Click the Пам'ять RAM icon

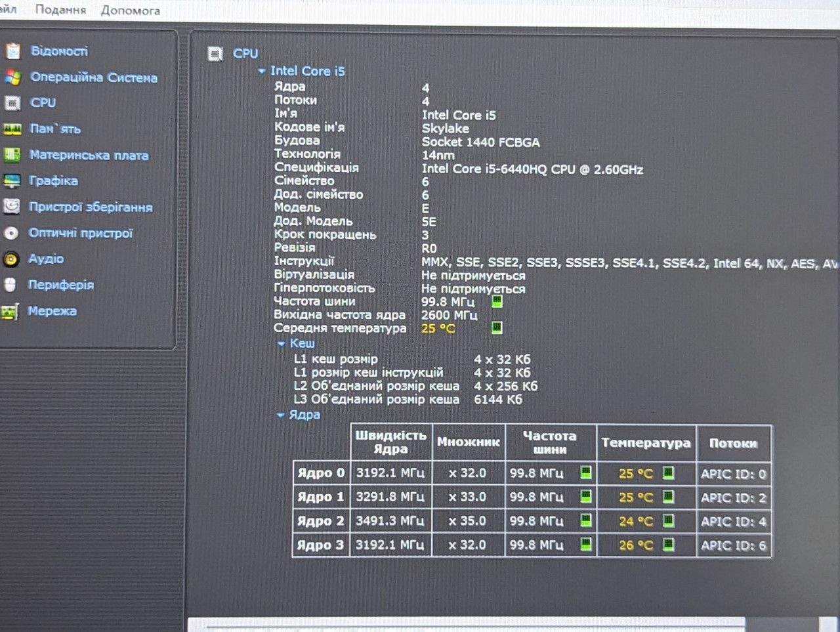(12, 129)
